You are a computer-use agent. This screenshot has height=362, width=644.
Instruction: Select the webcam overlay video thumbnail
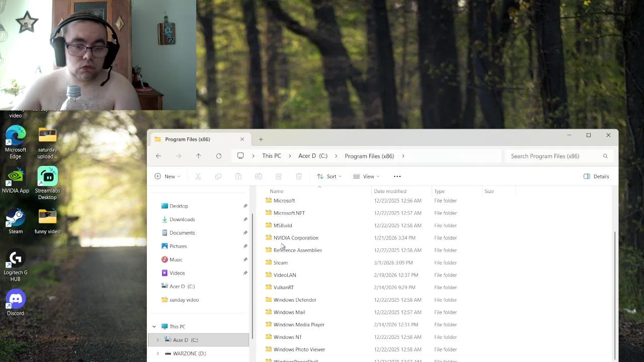coord(98,55)
